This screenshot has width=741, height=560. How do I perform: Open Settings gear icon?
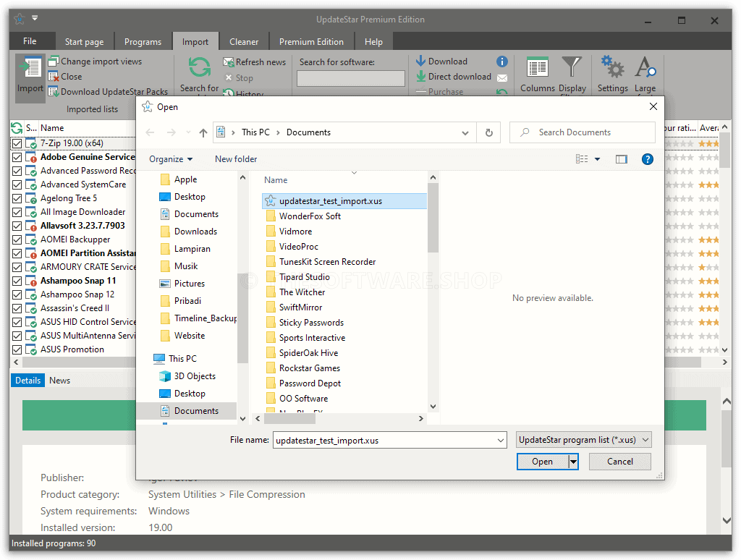[612, 67]
